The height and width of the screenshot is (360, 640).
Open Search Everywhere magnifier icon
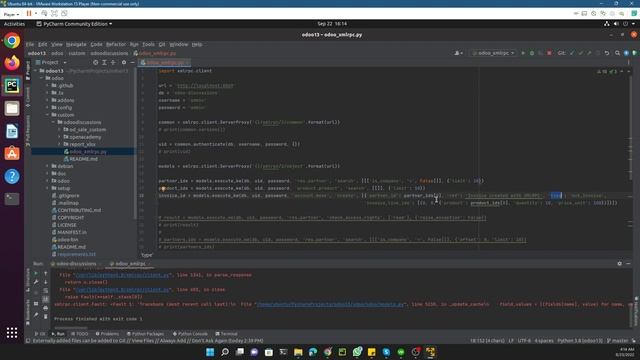[x=617, y=53]
